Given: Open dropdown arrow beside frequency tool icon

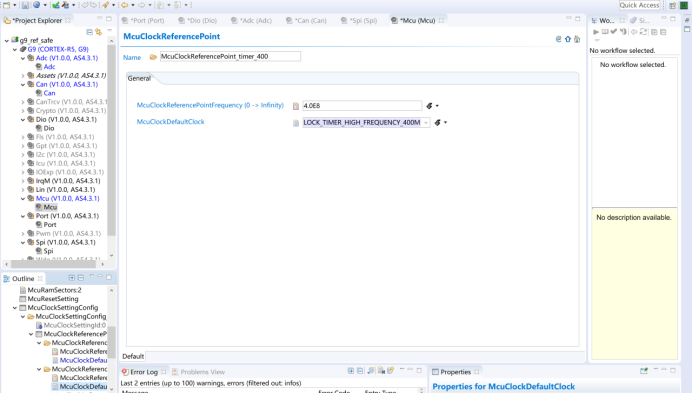Looking at the screenshot, I should click(x=437, y=106).
